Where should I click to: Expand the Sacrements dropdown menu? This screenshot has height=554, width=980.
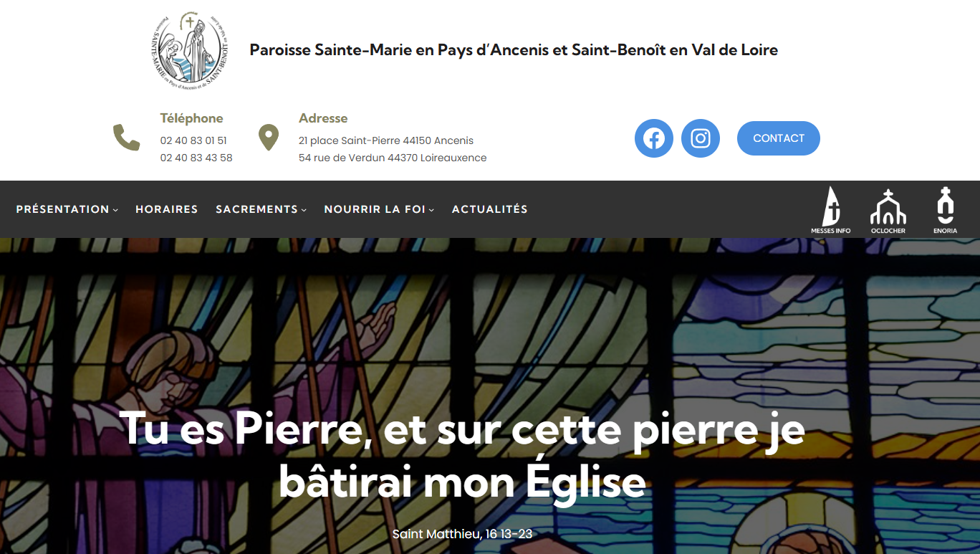[x=261, y=209]
